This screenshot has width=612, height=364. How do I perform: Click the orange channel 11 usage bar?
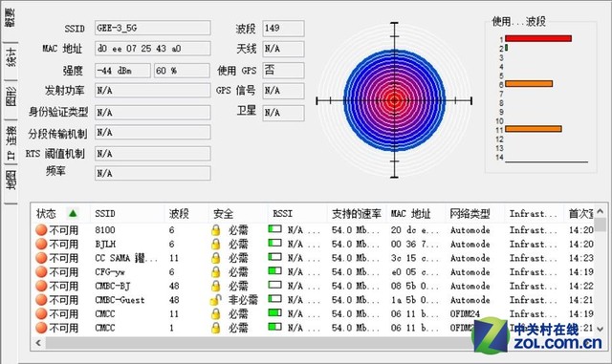click(534, 129)
